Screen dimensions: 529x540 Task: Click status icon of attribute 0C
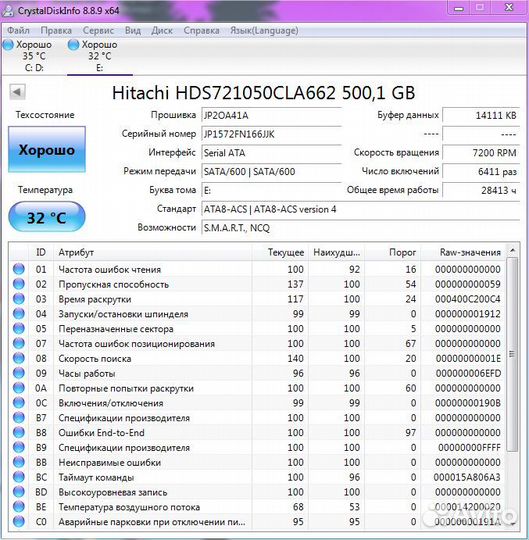19,402
